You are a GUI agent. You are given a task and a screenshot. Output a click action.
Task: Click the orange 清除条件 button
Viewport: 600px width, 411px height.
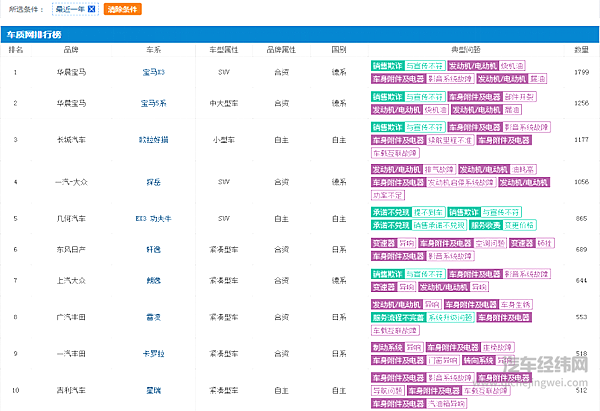pyautogui.click(x=122, y=9)
